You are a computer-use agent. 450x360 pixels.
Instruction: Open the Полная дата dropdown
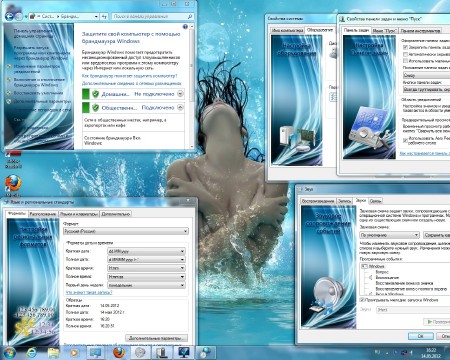click(x=146, y=259)
